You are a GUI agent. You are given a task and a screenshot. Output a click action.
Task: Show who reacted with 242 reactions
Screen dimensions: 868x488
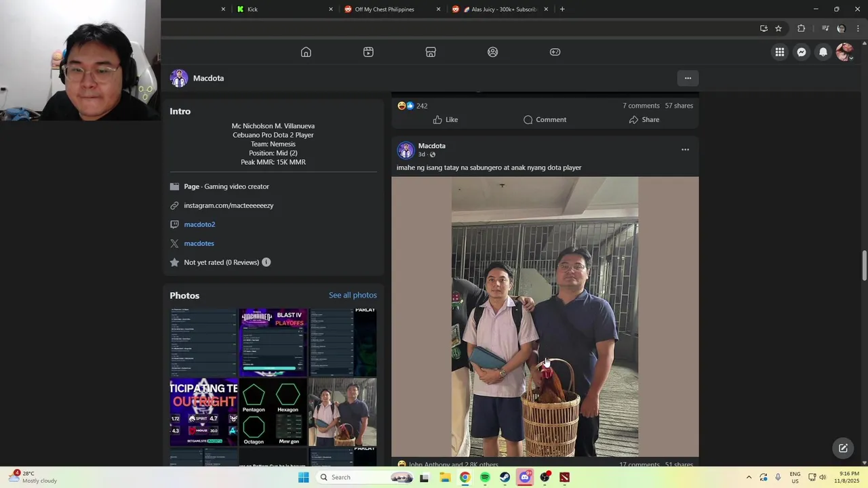coord(412,106)
